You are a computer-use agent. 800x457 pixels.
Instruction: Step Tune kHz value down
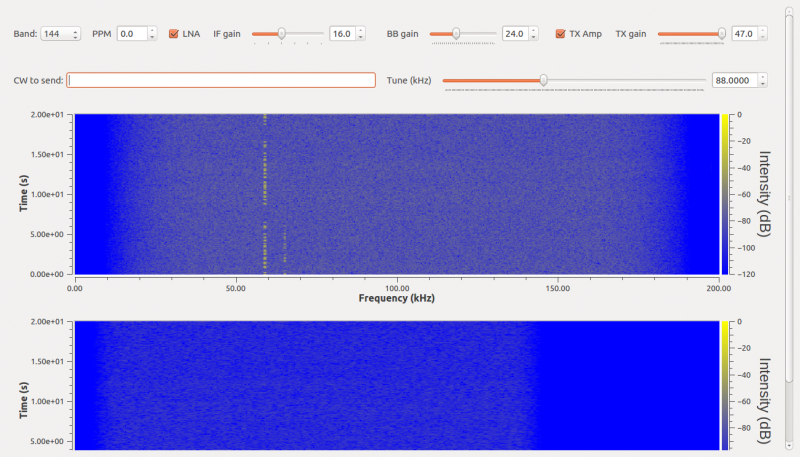[x=763, y=84]
